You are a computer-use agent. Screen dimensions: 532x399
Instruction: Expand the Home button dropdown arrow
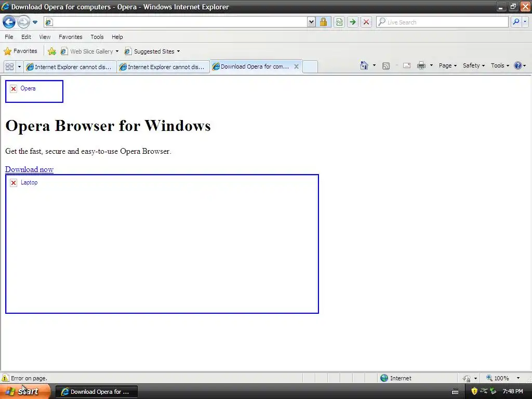click(x=374, y=65)
